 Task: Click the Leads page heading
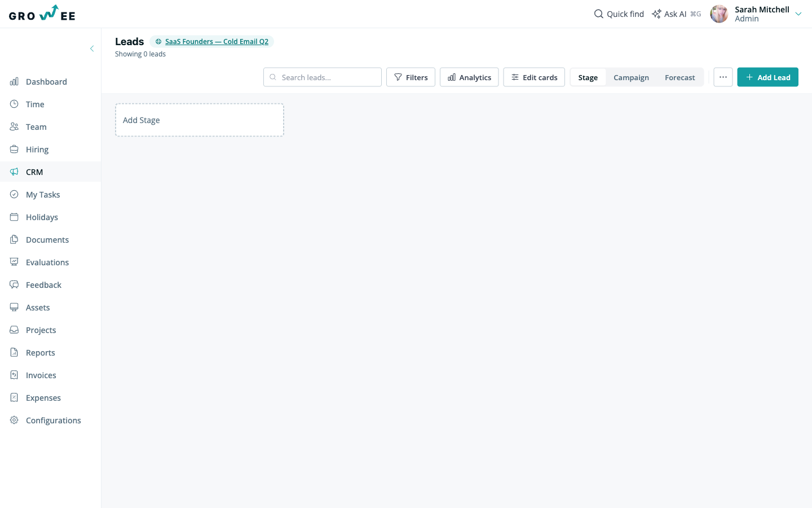coord(130,42)
